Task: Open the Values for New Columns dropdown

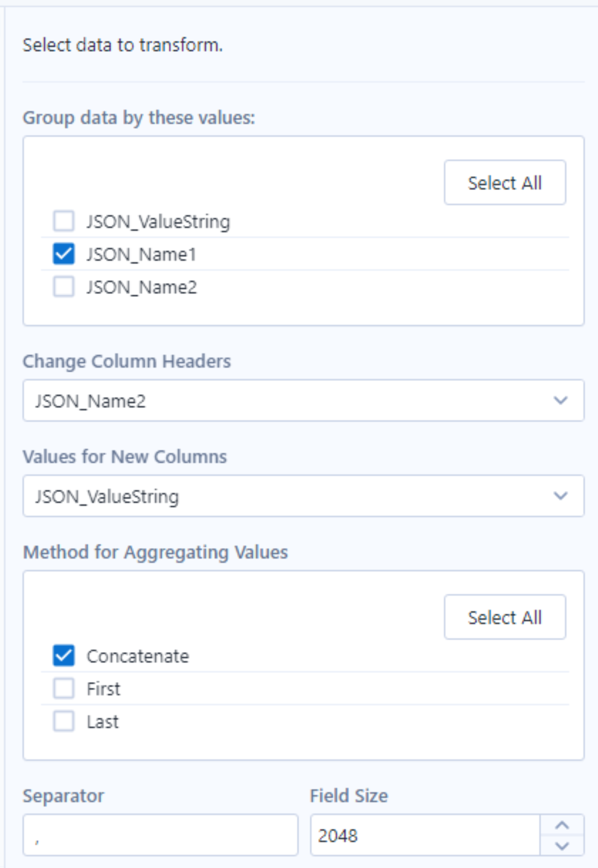Action: point(285,496)
